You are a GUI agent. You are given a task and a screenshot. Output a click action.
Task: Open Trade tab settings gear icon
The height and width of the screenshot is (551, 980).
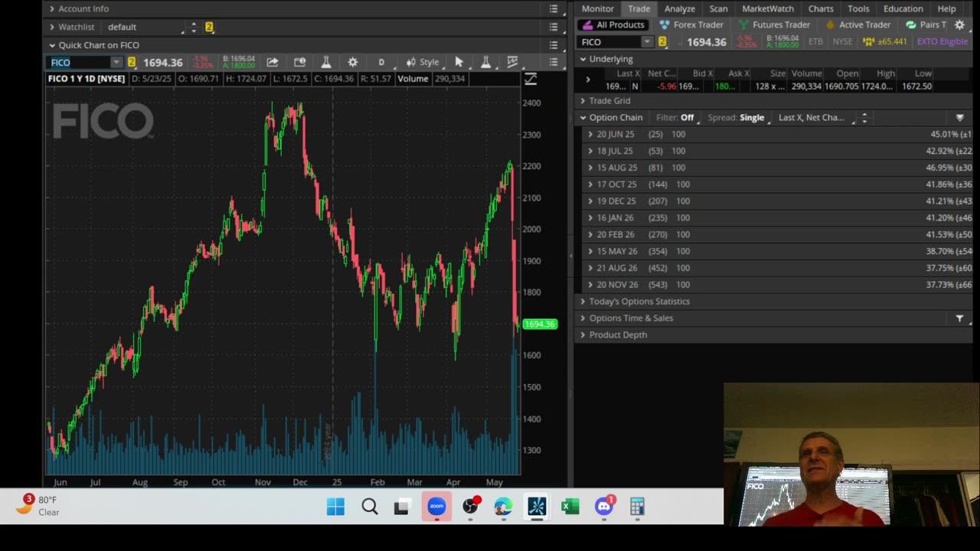959,24
